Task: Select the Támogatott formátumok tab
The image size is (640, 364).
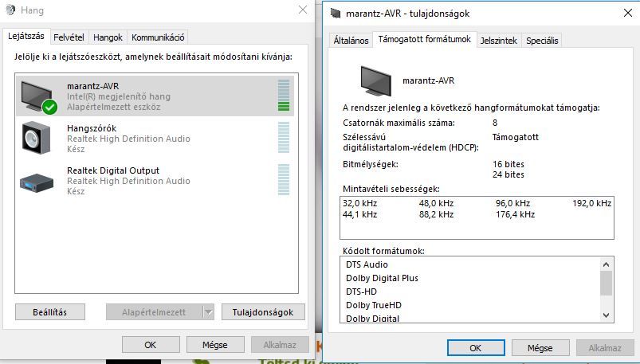Action: (x=425, y=39)
